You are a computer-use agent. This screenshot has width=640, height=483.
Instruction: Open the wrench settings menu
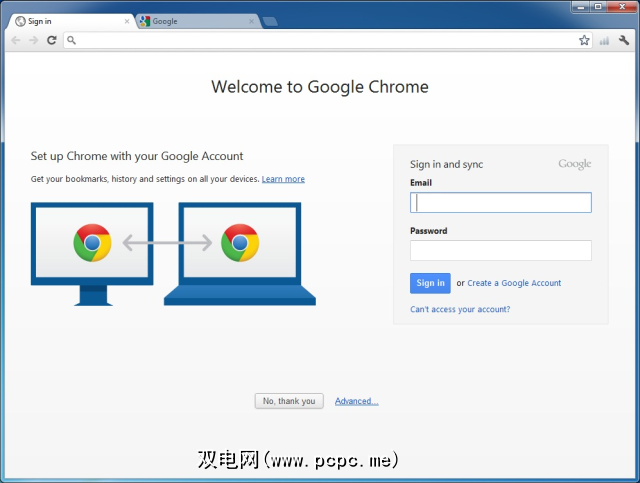coord(624,40)
